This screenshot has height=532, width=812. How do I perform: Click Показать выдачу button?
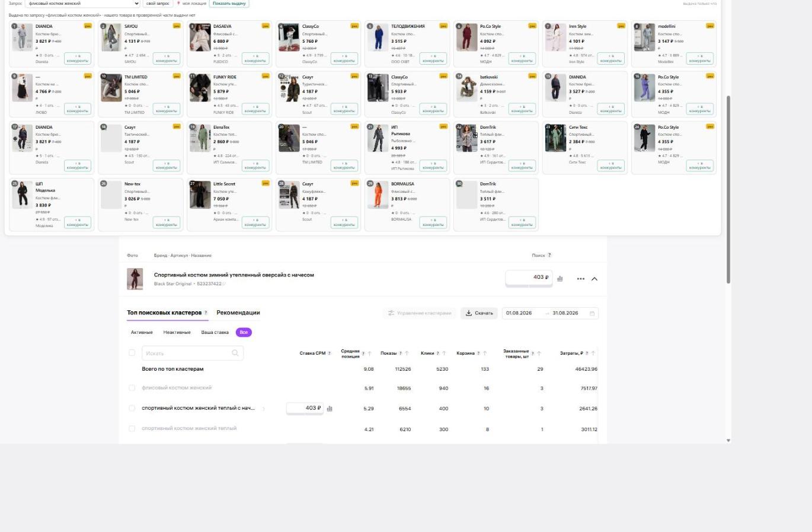pos(229,3)
